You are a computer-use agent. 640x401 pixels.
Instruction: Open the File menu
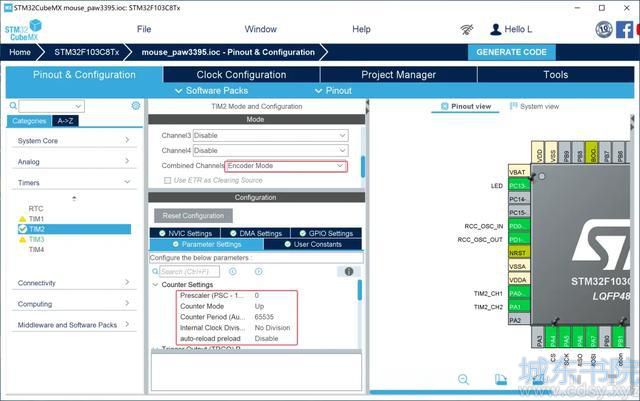[144, 29]
